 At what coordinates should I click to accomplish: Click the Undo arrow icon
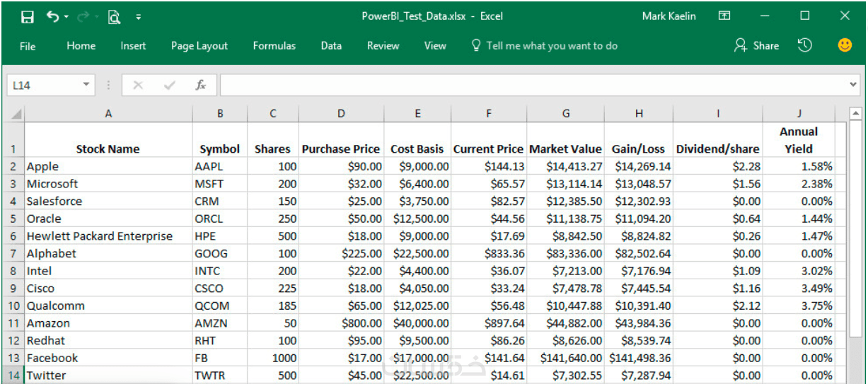click(x=52, y=16)
